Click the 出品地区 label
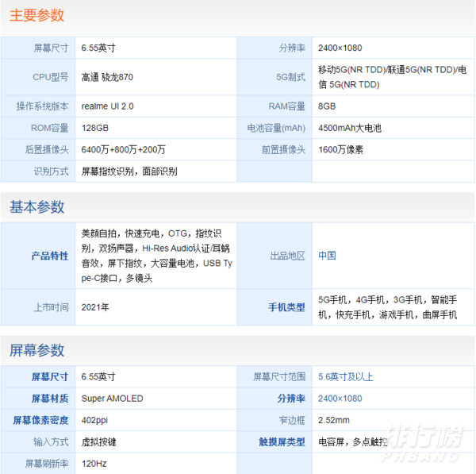476x474 pixels. click(x=287, y=256)
